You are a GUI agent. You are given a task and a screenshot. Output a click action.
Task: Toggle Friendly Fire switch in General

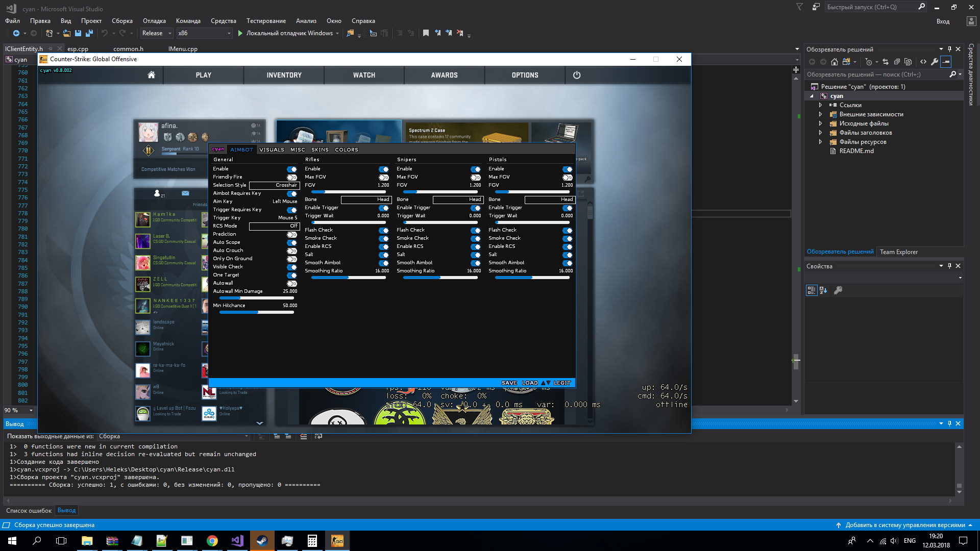291,177
